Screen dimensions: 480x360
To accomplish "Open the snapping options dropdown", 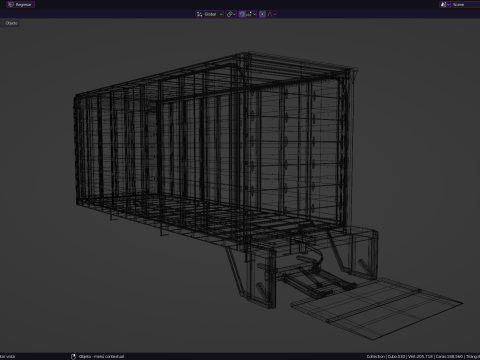I will 251,14.
